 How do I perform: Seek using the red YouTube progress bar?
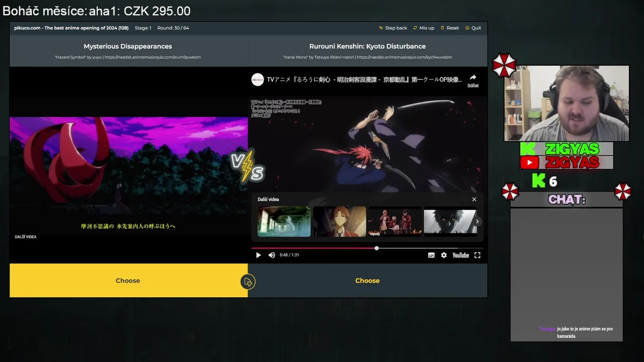367,248
